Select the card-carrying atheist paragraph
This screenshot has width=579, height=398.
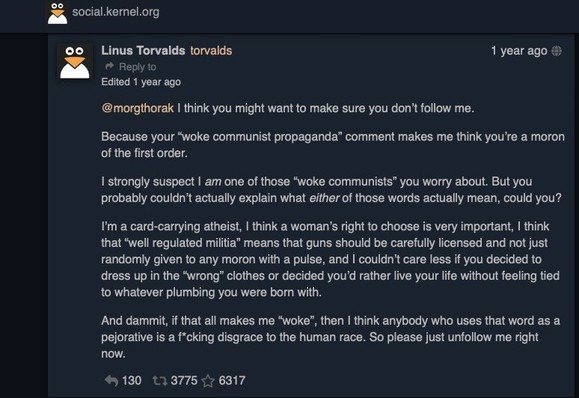pos(330,259)
